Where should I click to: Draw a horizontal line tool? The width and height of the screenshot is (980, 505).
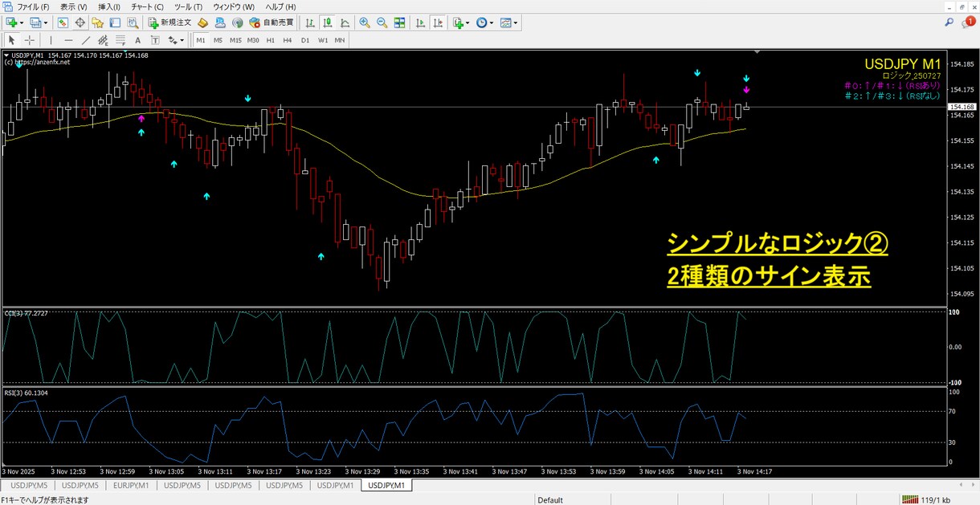tap(69, 40)
